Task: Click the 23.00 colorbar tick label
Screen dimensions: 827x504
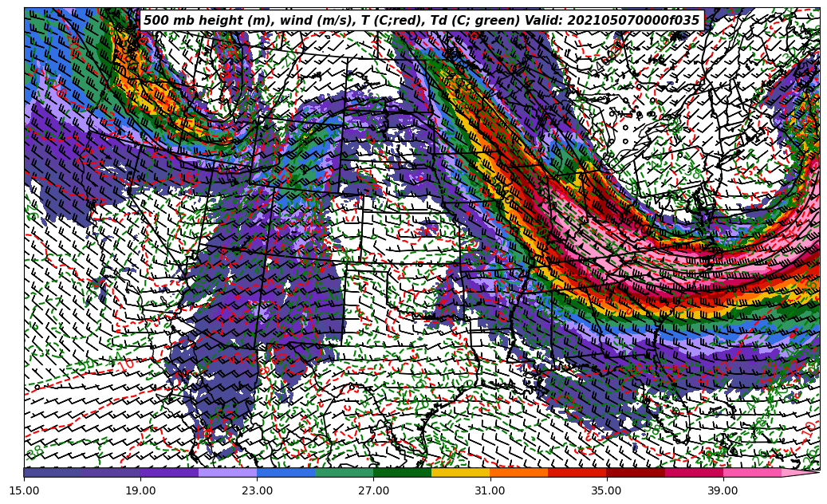Action: [258, 490]
